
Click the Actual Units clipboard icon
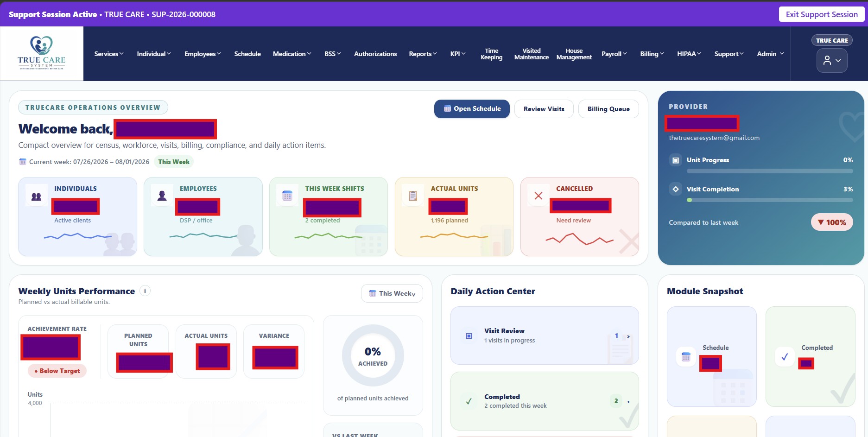tap(413, 196)
